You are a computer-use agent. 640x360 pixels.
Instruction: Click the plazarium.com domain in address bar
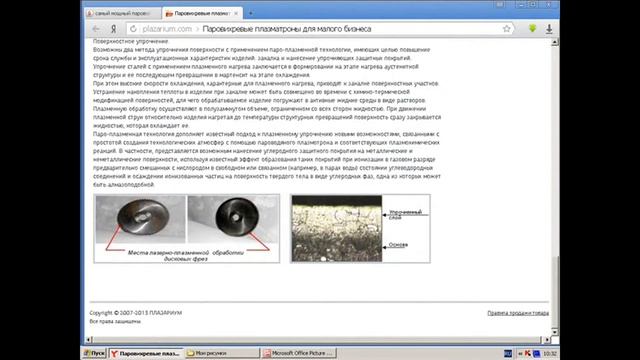(x=167, y=29)
